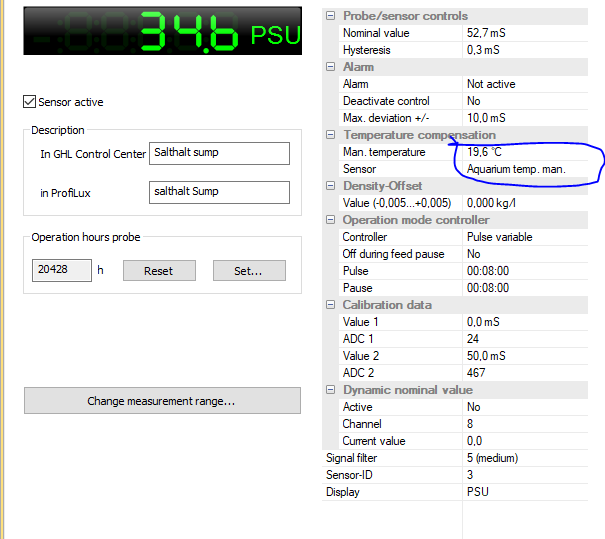Viewport: 605px width, 539px height.
Task: Edit the in ProfiLux description field
Action: (x=219, y=192)
